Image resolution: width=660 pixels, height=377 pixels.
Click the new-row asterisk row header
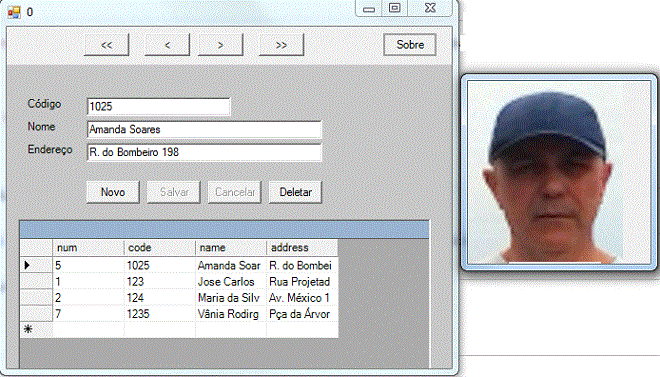36,329
